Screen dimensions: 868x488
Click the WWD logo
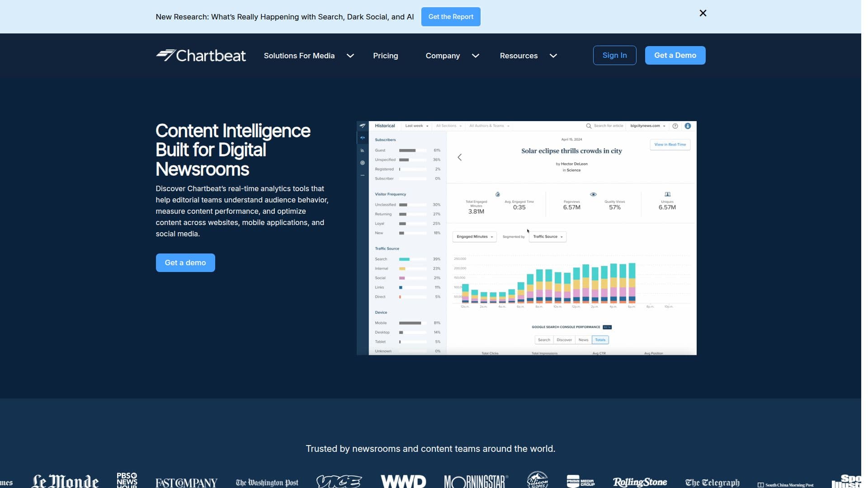pos(403,481)
